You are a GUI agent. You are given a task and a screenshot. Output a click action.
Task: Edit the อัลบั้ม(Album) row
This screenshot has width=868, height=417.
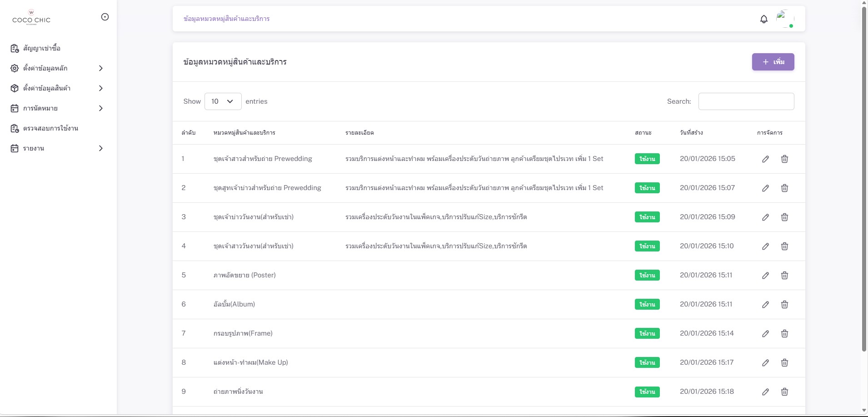pyautogui.click(x=766, y=305)
